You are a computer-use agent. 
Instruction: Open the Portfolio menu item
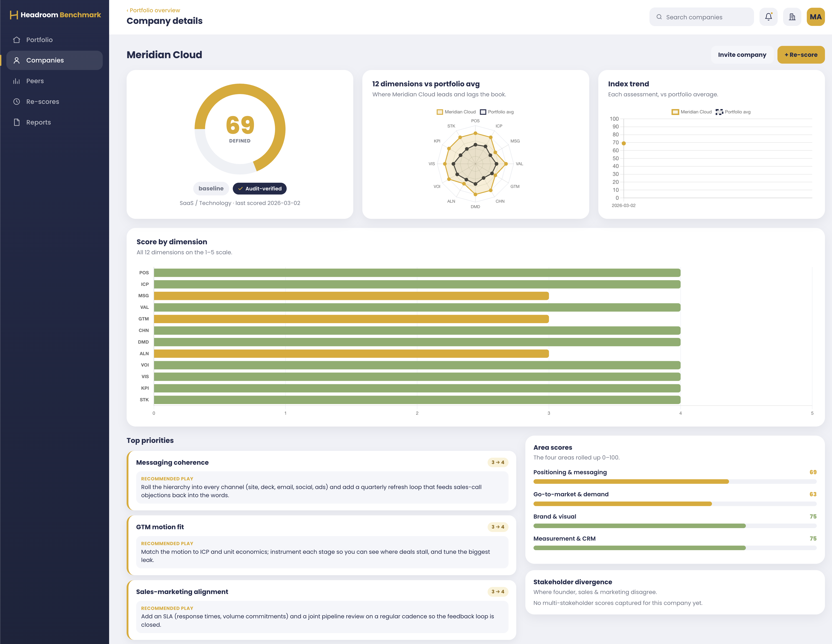coord(55,40)
